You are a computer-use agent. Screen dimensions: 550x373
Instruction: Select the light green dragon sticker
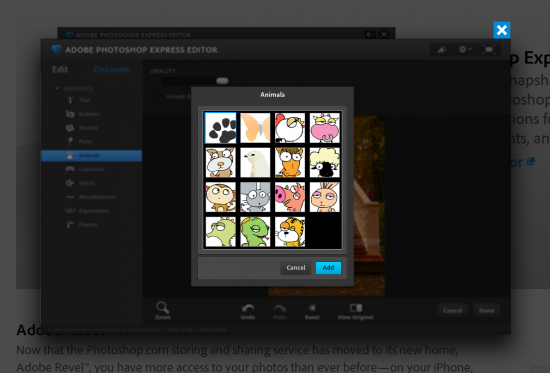(x=220, y=232)
